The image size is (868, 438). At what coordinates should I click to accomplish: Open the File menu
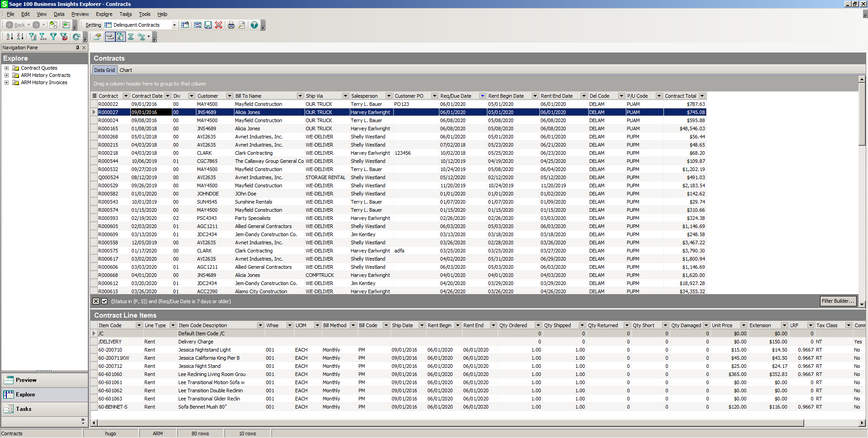(10, 14)
